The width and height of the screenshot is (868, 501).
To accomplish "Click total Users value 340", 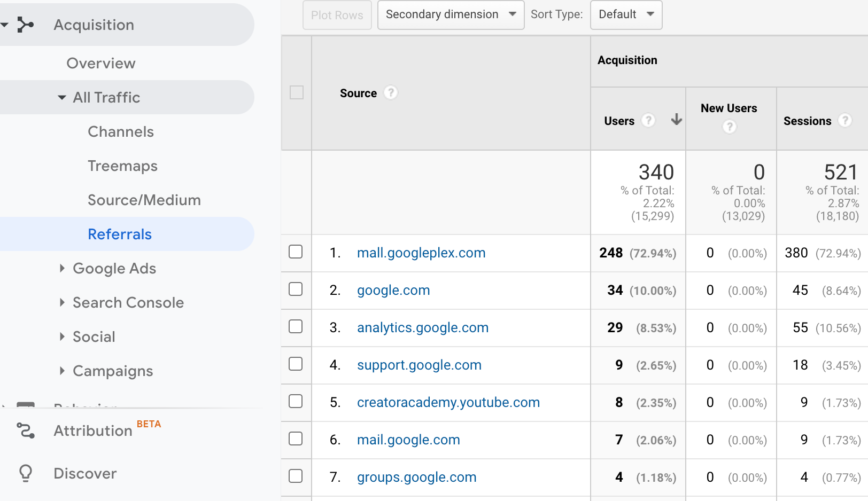I will click(x=656, y=172).
